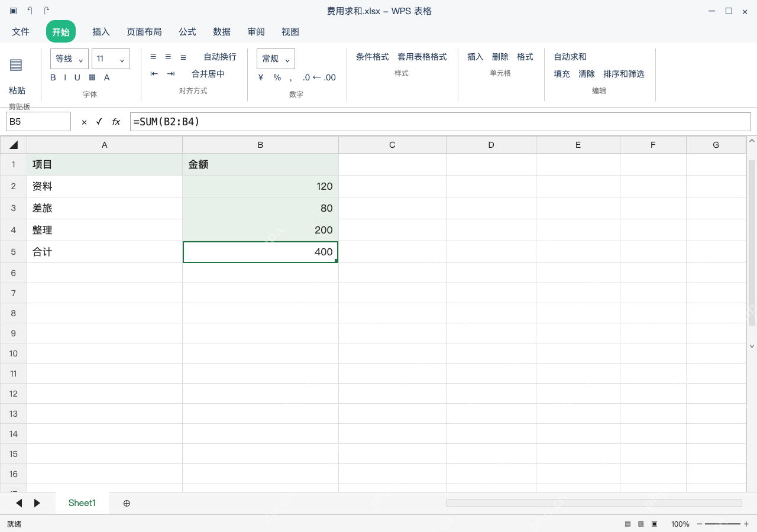Click the zoom slider in the status bar

pyautogui.click(x=723, y=524)
